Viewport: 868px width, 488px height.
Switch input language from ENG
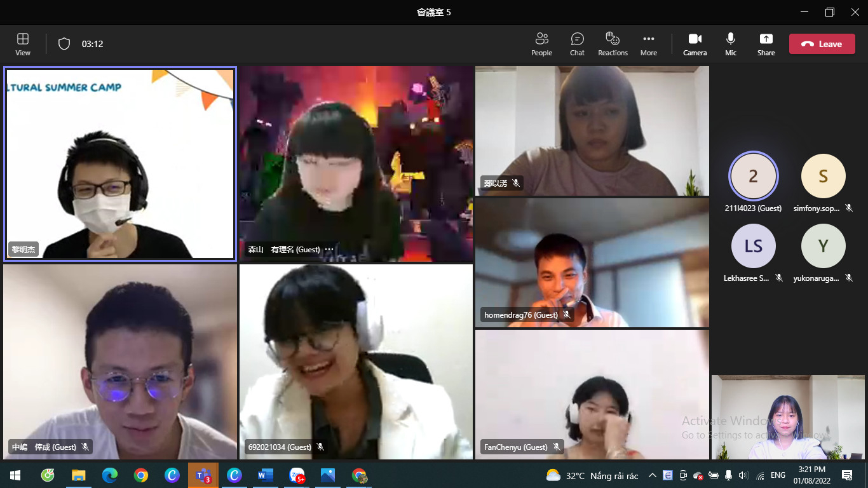click(x=778, y=475)
